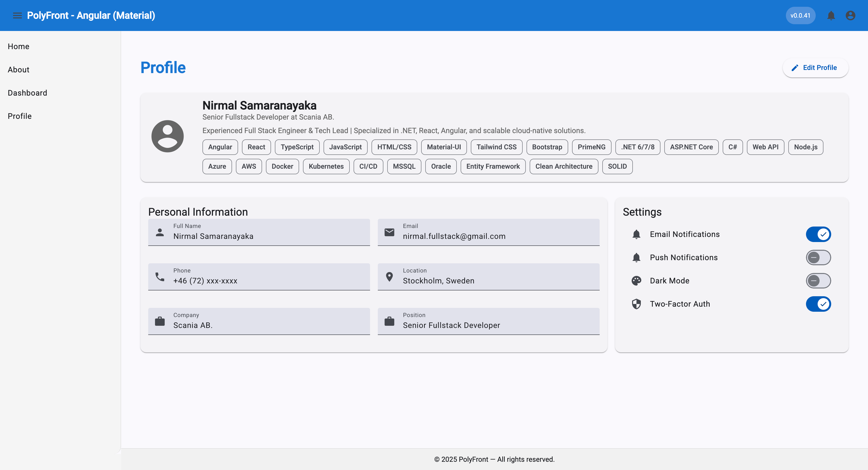Turn on the Dark Mode switch
Screen dimensions: 868x470
pos(818,281)
